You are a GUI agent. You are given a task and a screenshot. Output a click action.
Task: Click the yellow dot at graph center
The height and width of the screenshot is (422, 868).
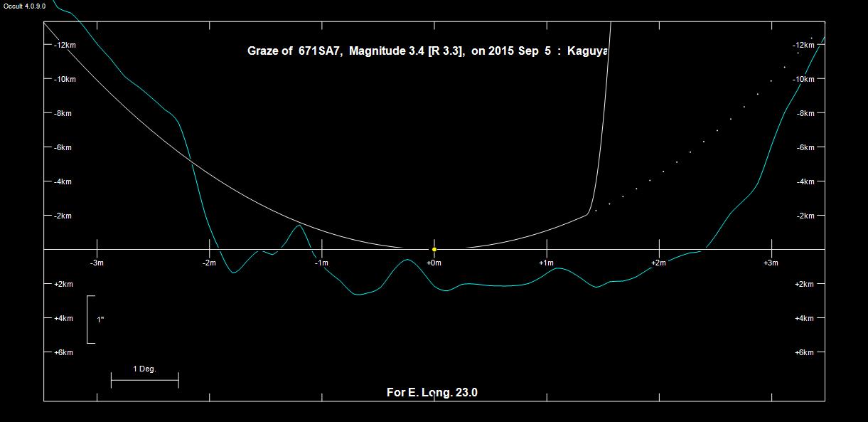434,249
